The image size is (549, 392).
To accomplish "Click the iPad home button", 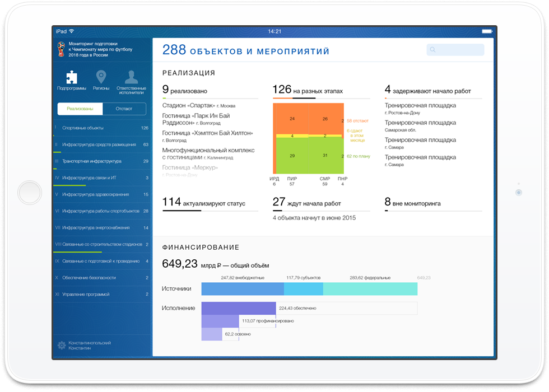I will pyautogui.click(x=30, y=193).
